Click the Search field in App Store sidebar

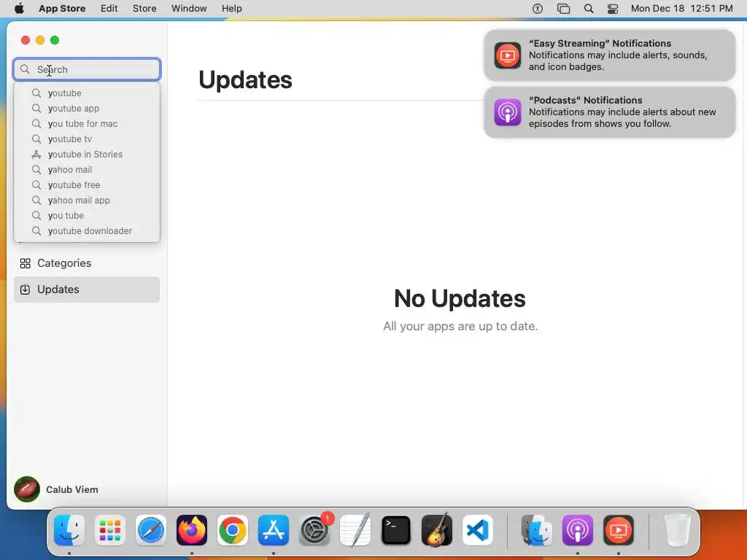click(x=87, y=69)
